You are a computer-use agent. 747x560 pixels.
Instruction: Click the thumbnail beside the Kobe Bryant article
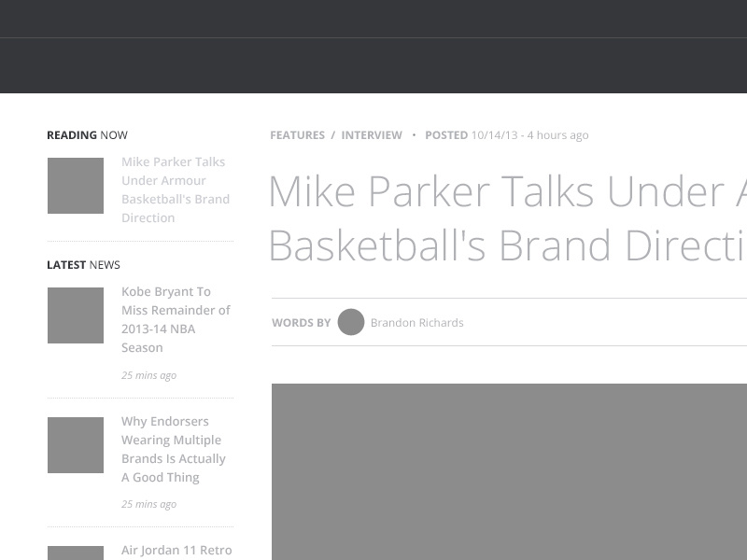pos(76,315)
